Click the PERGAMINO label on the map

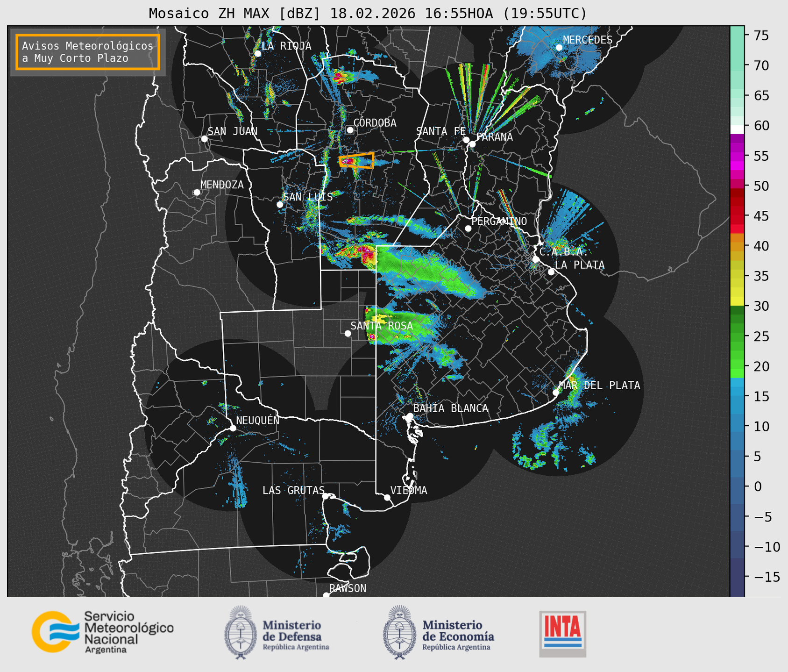499,221
